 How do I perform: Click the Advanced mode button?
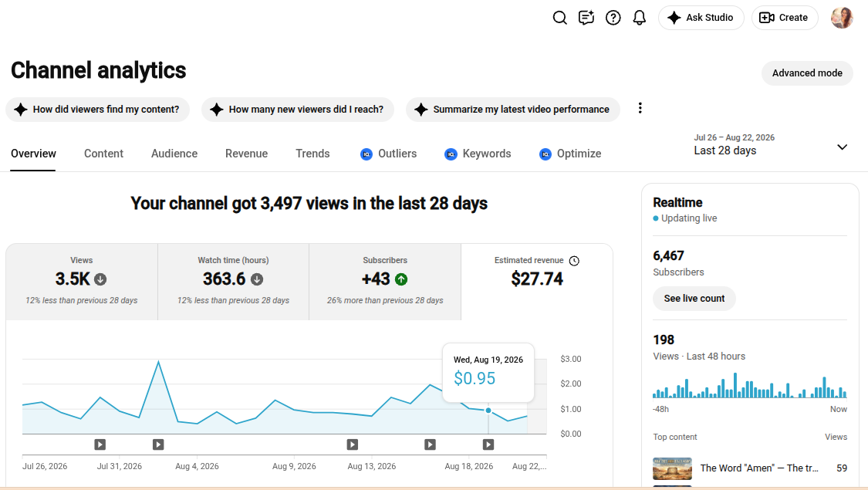[x=807, y=73]
